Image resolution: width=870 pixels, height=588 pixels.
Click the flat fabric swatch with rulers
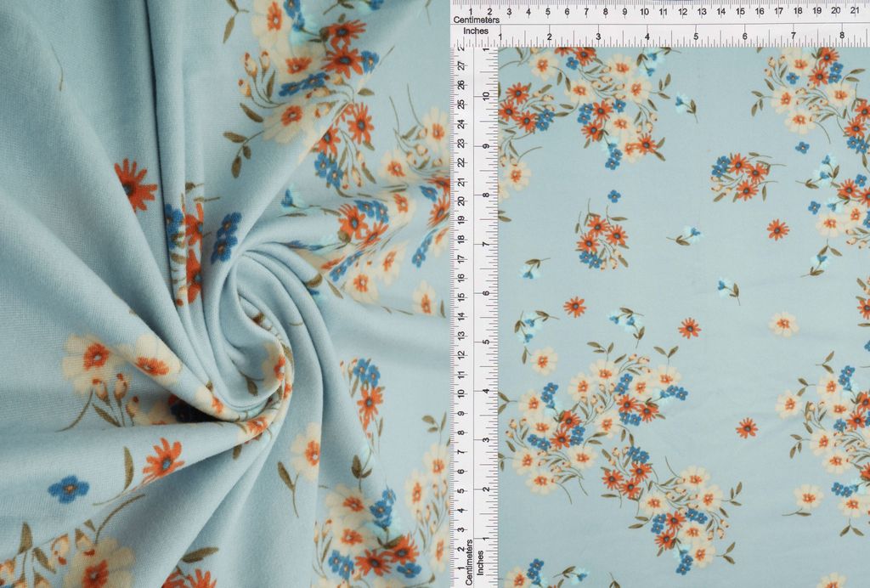tap(661, 294)
